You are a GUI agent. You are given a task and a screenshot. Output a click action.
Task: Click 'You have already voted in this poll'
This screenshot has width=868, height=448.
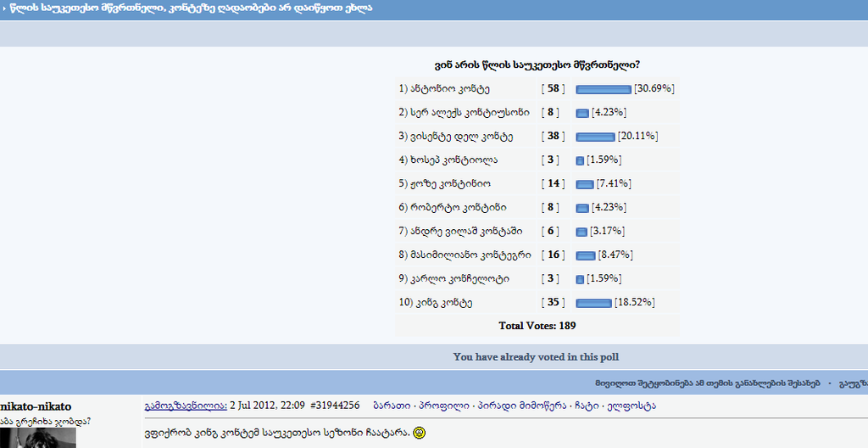pyautogui.click(x=536, y=357)
